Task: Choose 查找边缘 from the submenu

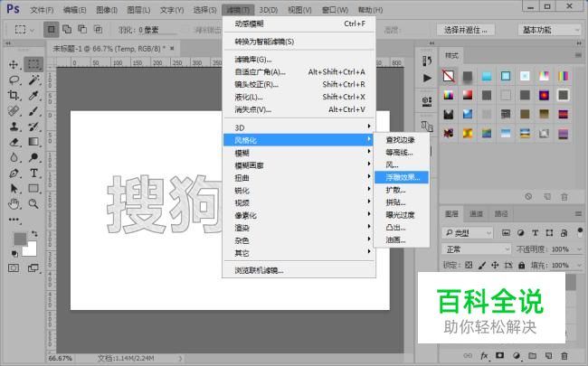Action: click(402, 140)
